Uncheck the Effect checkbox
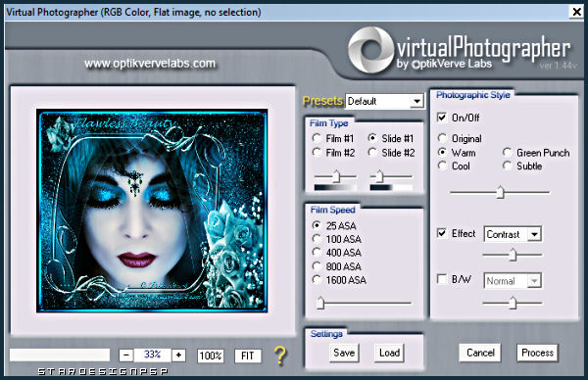The image size is (588, 380). (442, 233)
